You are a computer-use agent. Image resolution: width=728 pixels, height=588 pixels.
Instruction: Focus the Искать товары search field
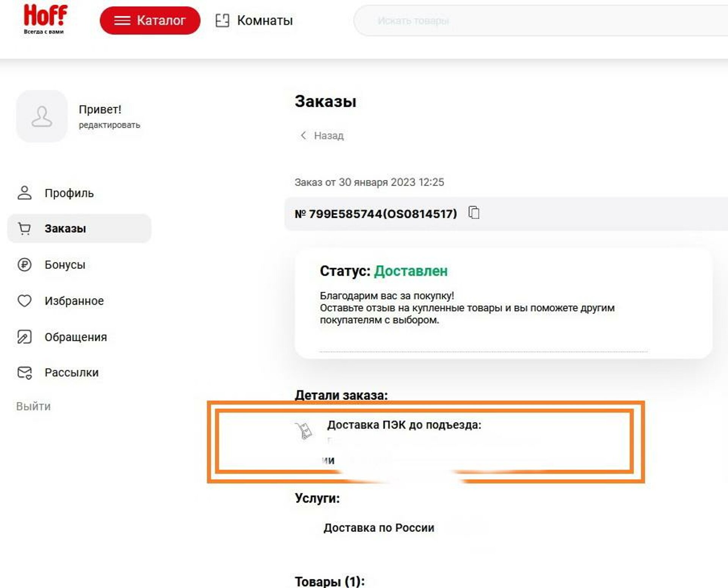[x=540, y=21]
